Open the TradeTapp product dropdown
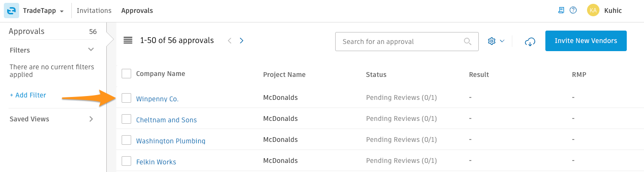 tap(44, 11)
